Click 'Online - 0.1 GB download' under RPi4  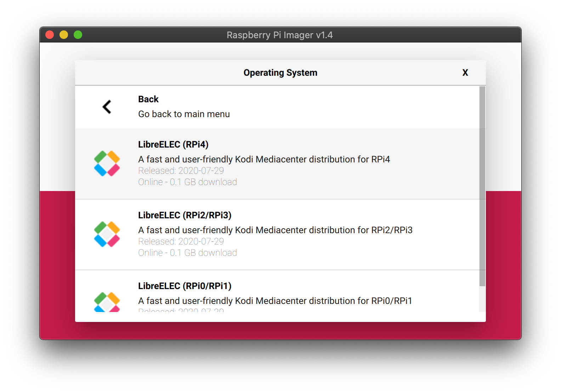click(x=187, y=182)
